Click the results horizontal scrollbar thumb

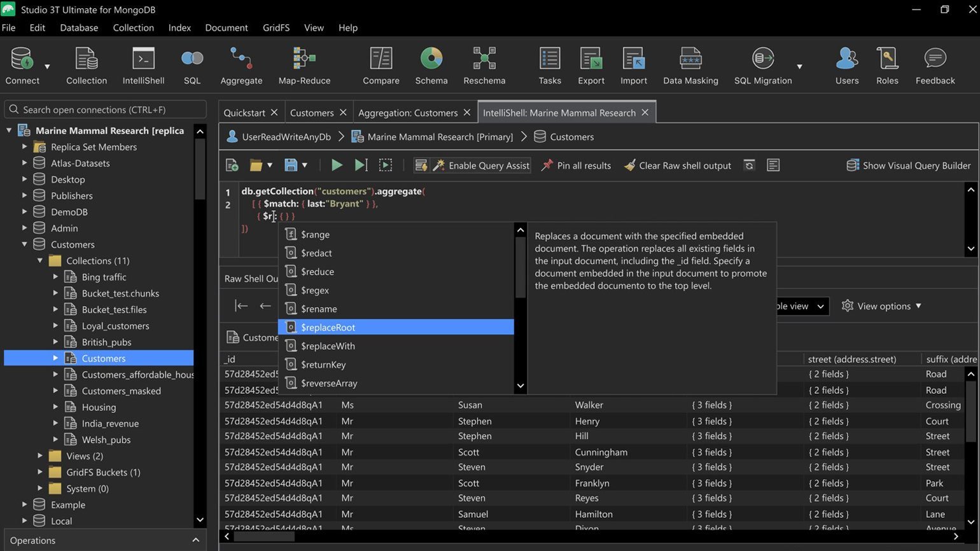pos(264,536)
